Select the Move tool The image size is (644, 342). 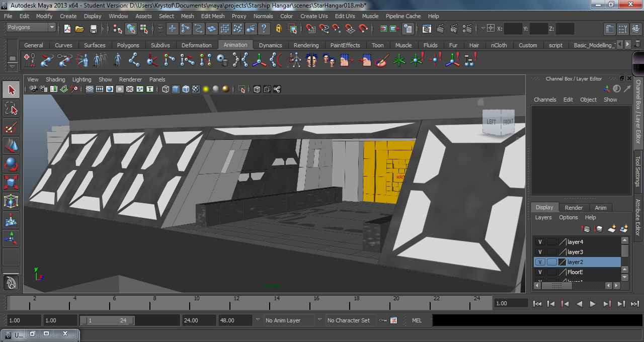tap(11, 145)
